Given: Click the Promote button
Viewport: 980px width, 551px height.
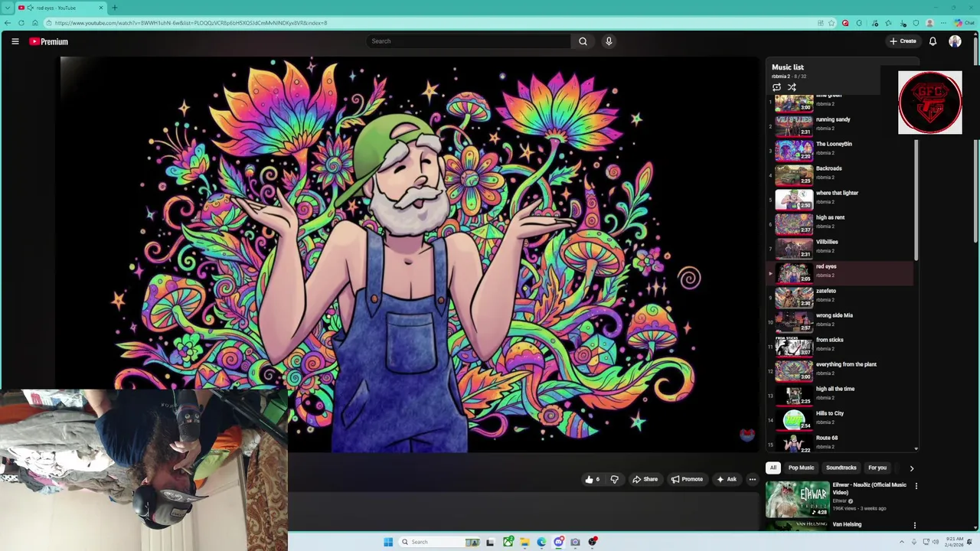Looking at the screenshot, I should [687, 479].
